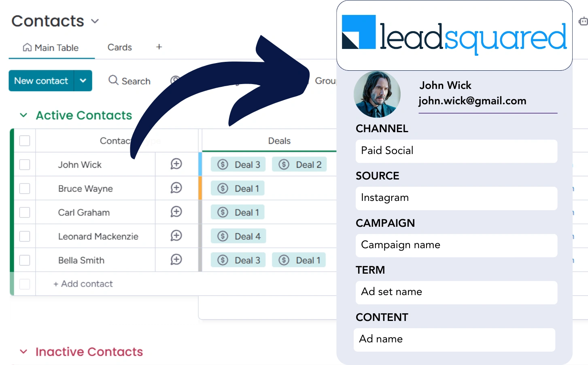Add a new view with plus icon

[x=159, y=47]
